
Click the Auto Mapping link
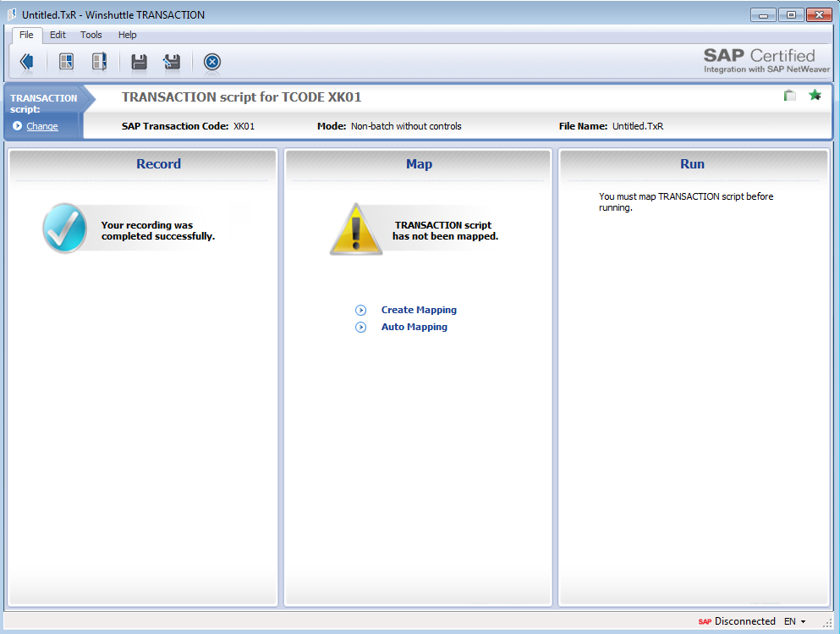(415, 327)
